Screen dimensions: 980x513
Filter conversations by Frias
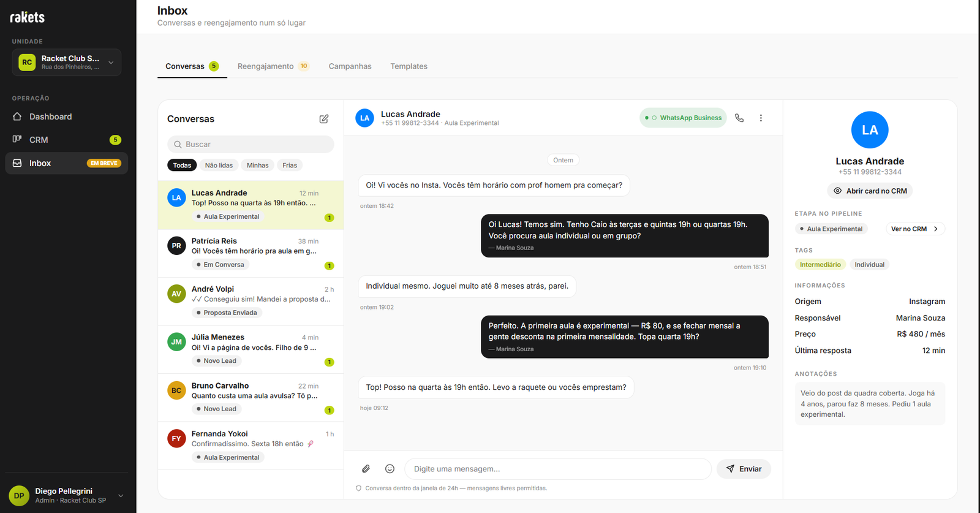pyautogui.click(x=290, y=165)
